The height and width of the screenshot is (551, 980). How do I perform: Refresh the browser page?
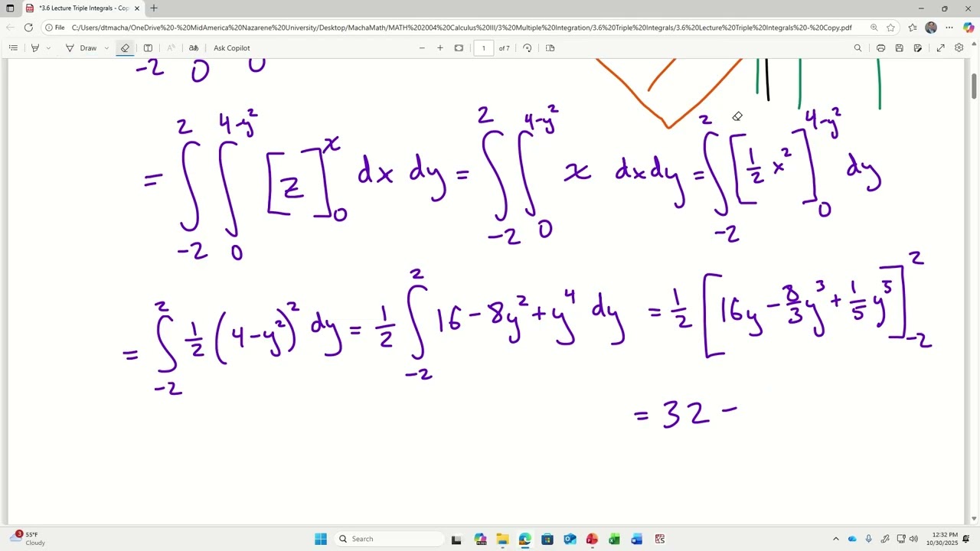coord(28,28)
